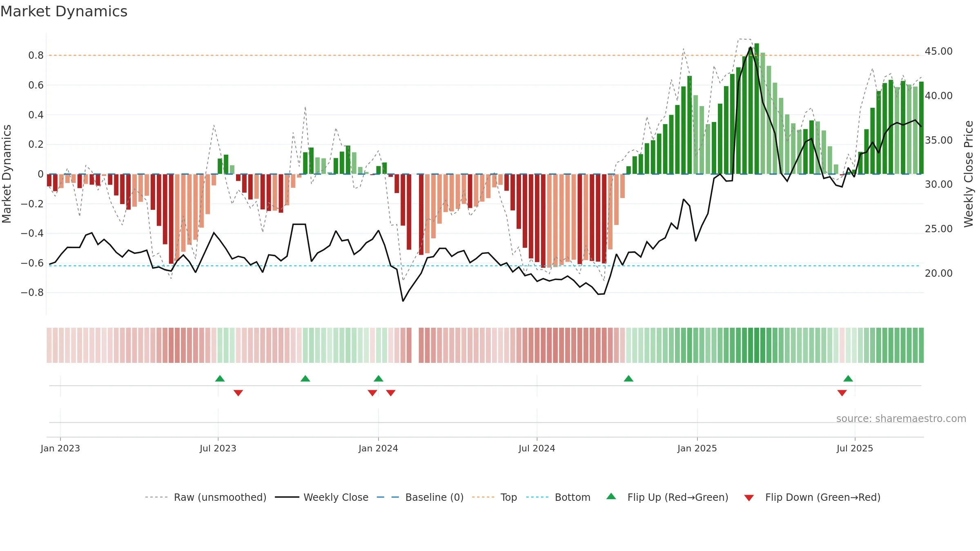This screenshot has width=980, height=551.
Task: Click the 35.00 price axis label
Action: tap(939, 140)
